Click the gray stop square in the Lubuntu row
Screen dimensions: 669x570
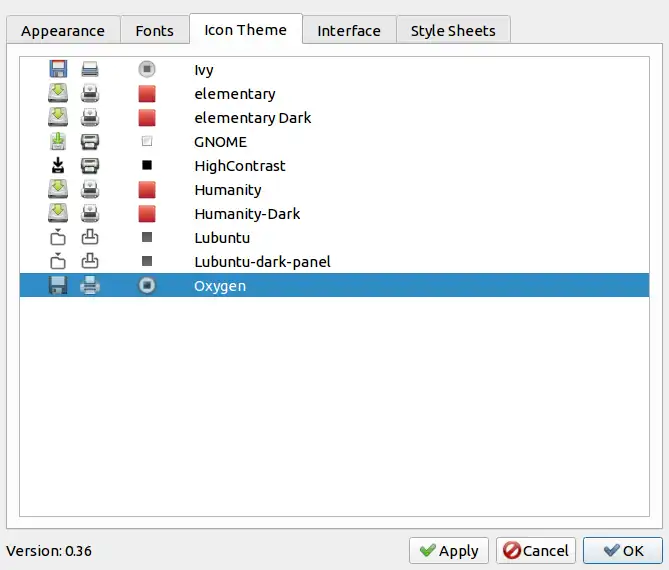coord(147,237)
